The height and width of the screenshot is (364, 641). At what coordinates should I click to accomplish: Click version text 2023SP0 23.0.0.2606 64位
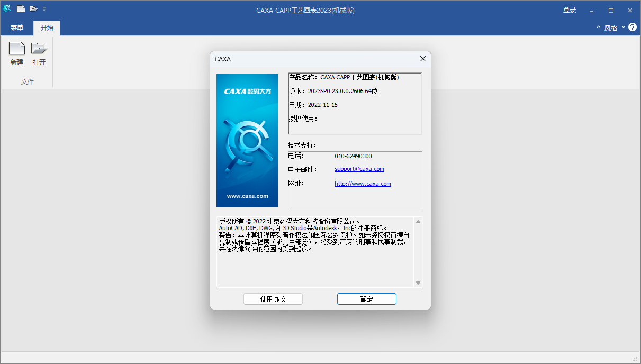coord(342,91)
